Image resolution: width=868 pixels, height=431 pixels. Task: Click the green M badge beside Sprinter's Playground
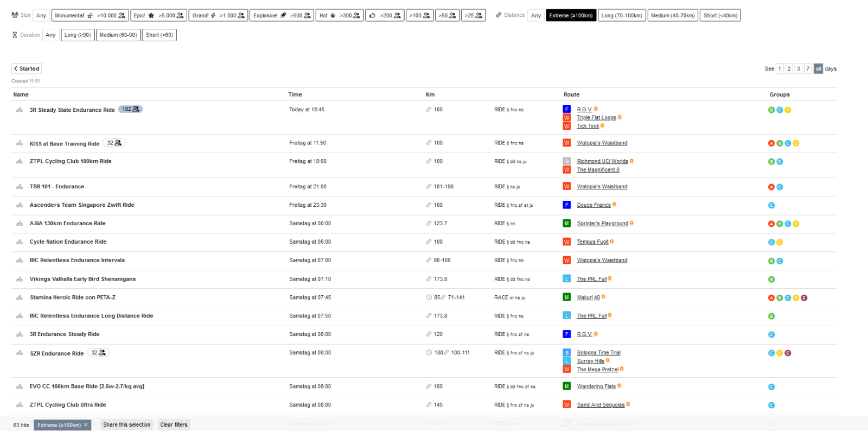pos(566,224)
